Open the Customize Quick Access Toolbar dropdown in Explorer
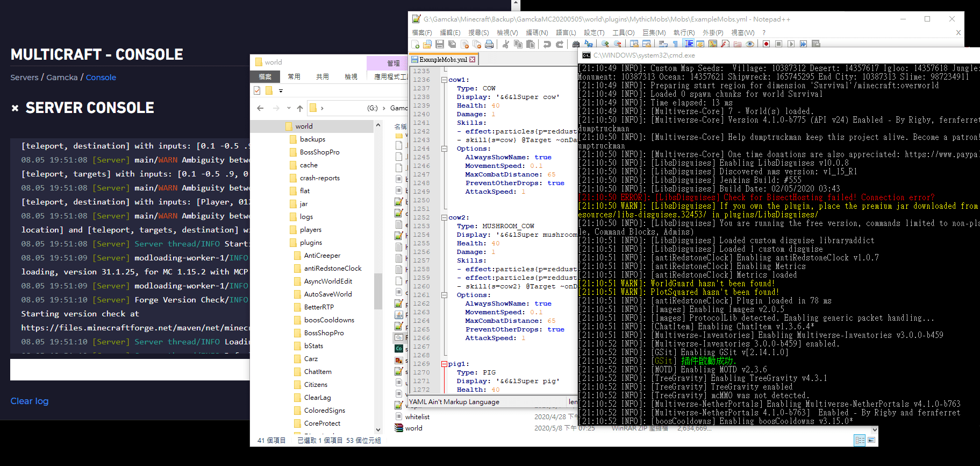 281,90
